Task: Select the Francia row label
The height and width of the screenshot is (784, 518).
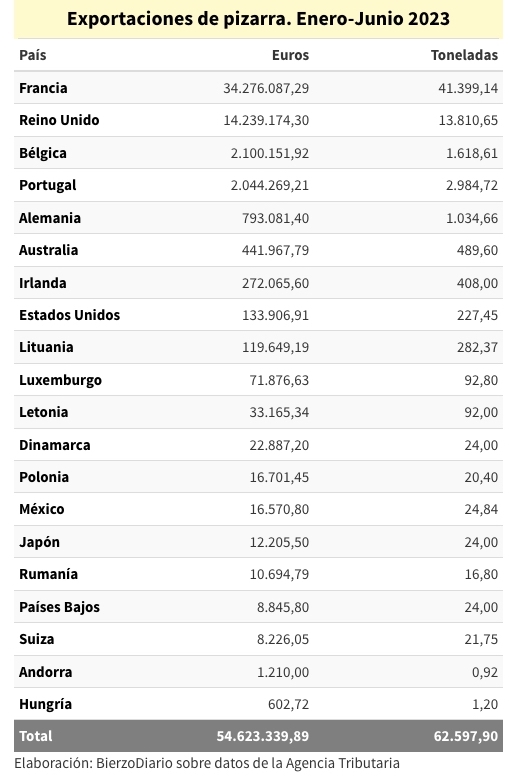Action: pos(43,88)
